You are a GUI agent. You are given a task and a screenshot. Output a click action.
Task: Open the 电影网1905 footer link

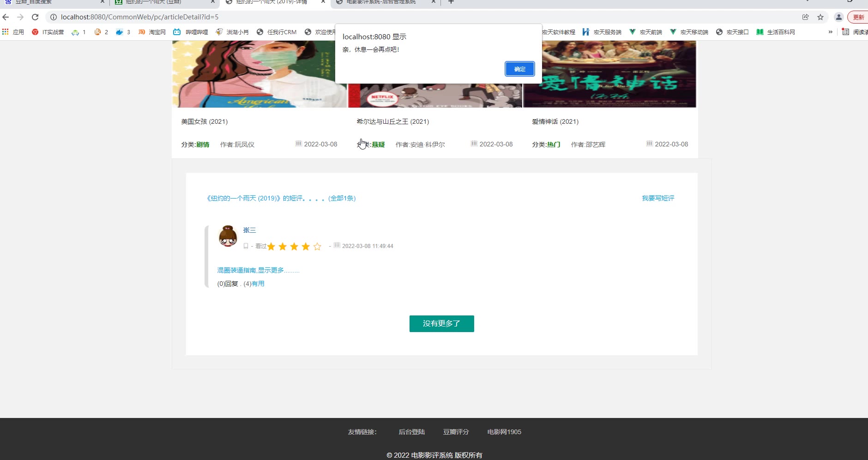pyautogui.click(x=504, y=432)
